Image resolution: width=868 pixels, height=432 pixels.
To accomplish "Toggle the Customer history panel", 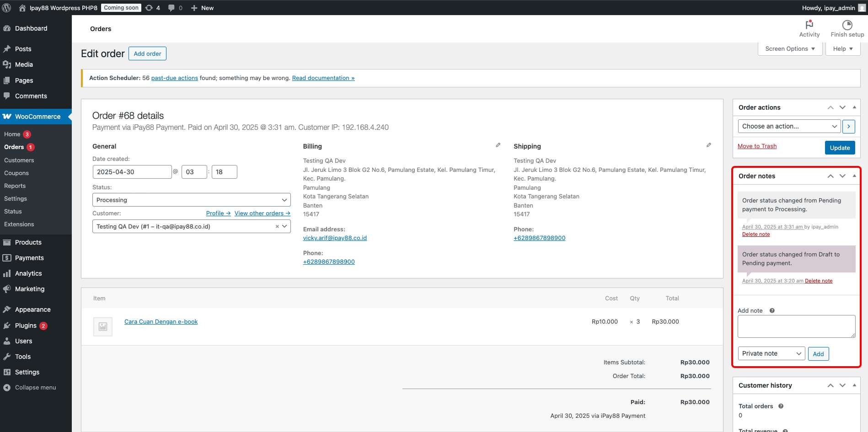I will 854,385.
